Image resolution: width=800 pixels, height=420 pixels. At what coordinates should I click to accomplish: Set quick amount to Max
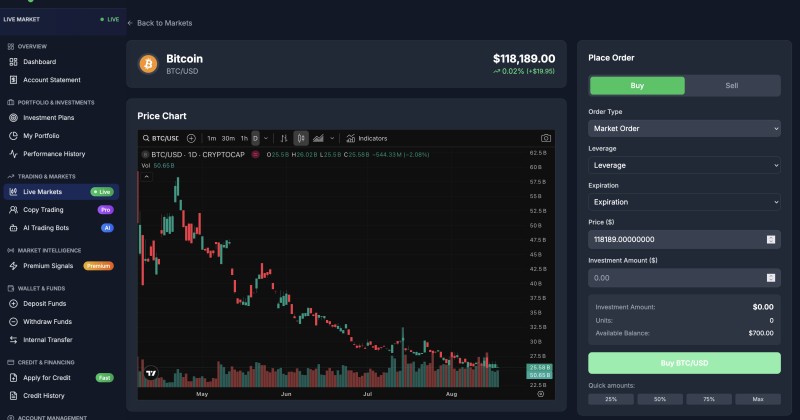[758, 399]
